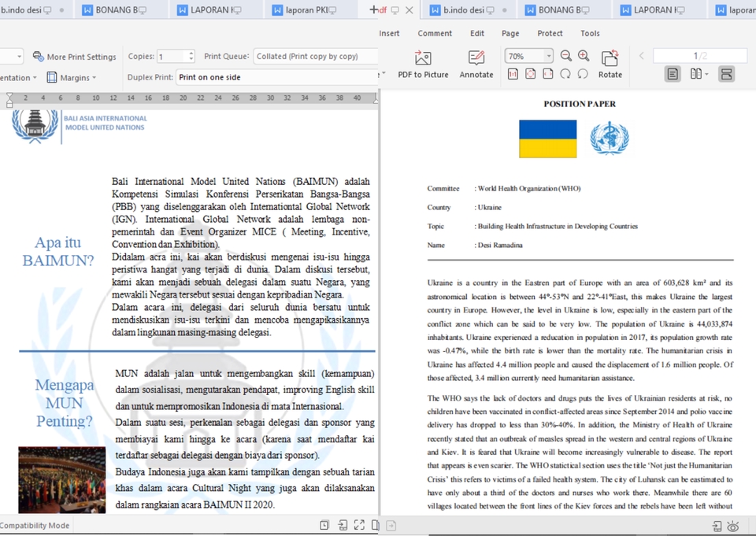This screenshot has height=536, width=756.
Task: Open the Page menu
Action: pos(510,33)
